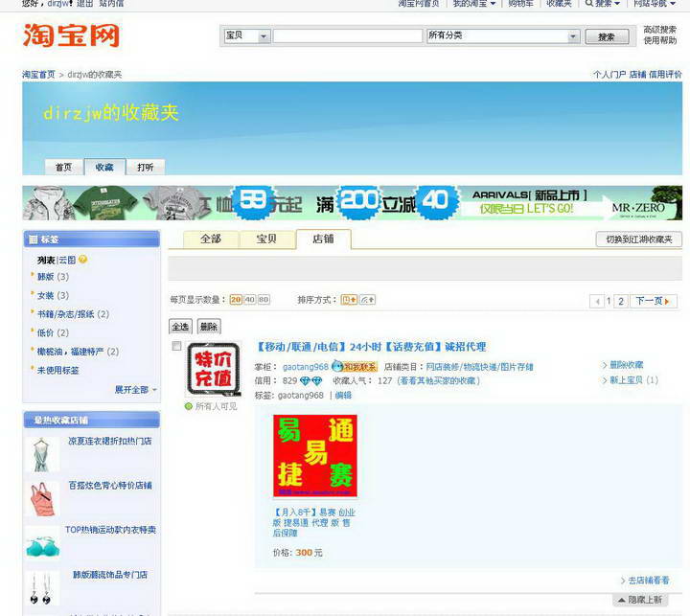690x616 pixels.
Task: Open the teal bra thumbnail for TOP热销运动款内衣
Action: 42,544
